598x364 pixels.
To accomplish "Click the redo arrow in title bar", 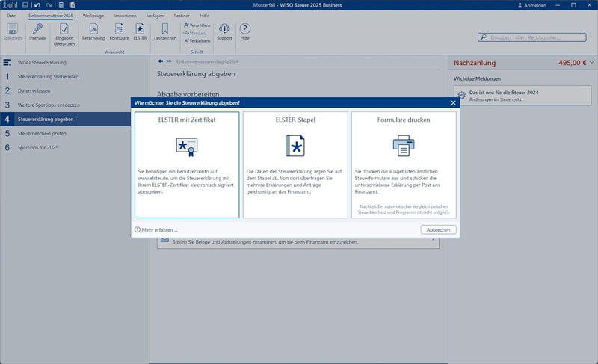I will tap(49, 5).
